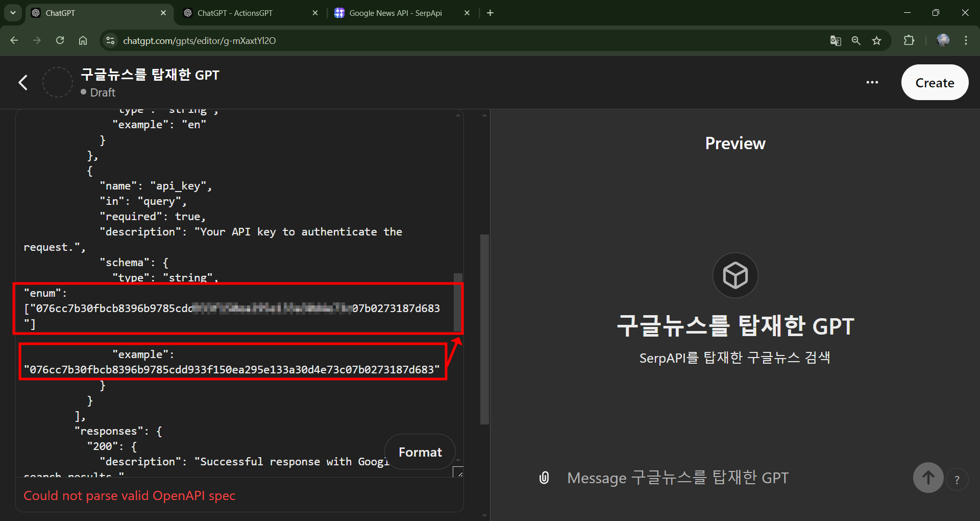Select the first ChatGPT browser tab
This screenshot has height=521, width=980.
[97, 13]
